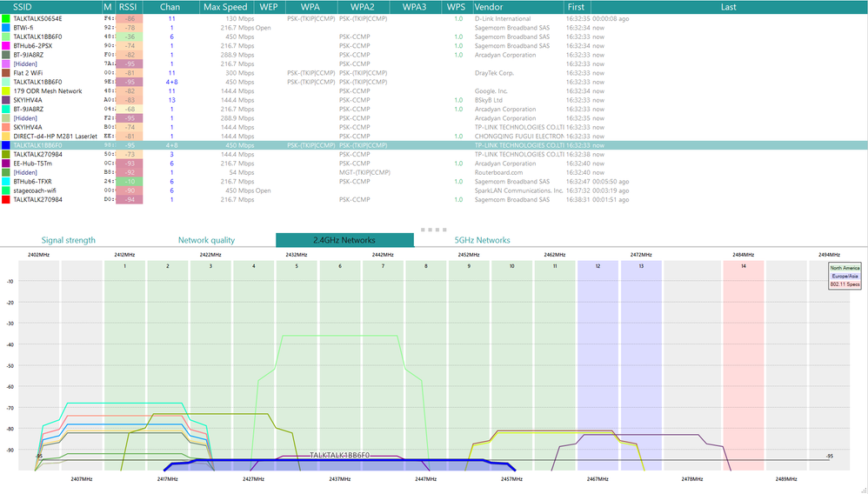Click the -10 RSSI value for BTHub6-TFXR

tap(130, 182)
